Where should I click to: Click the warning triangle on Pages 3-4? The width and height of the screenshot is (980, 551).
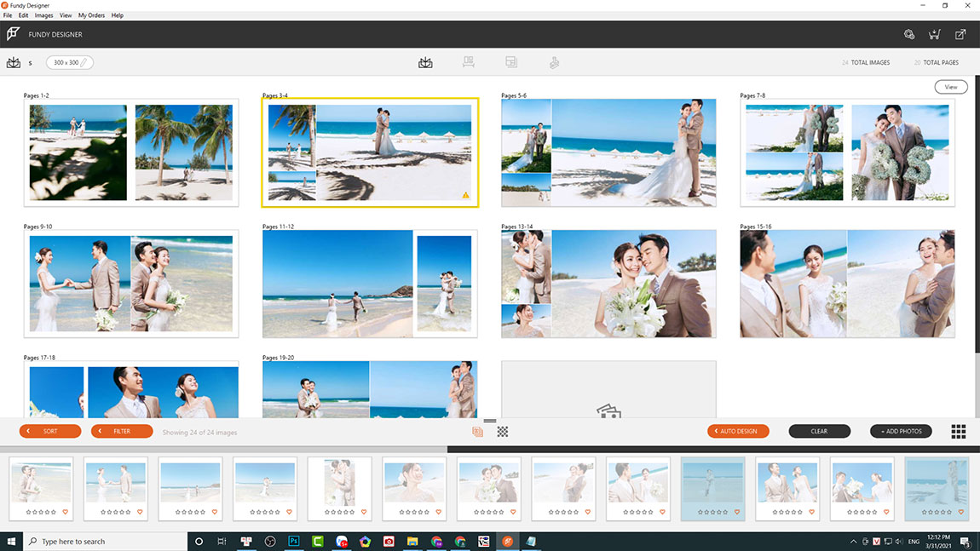[465, 196]
